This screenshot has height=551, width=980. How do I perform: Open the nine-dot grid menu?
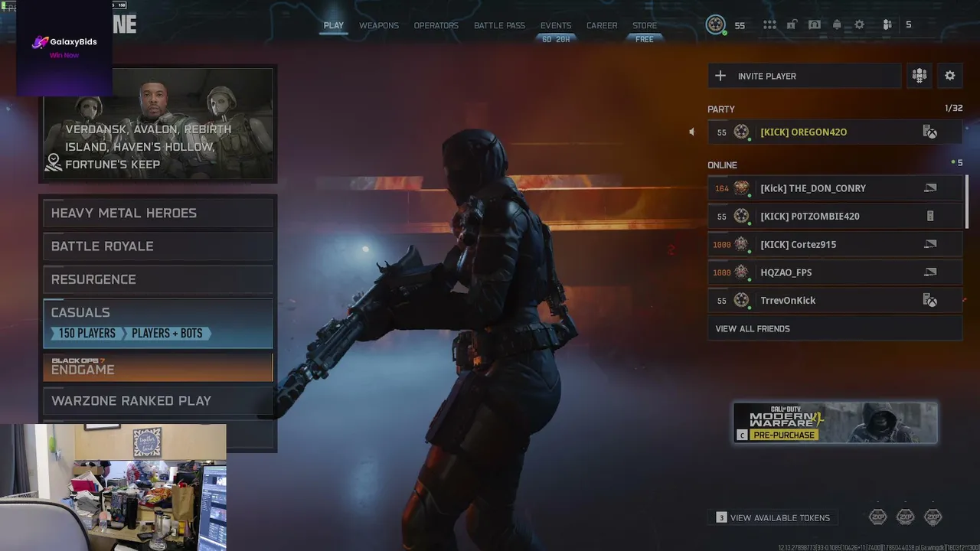pos(769,25)
